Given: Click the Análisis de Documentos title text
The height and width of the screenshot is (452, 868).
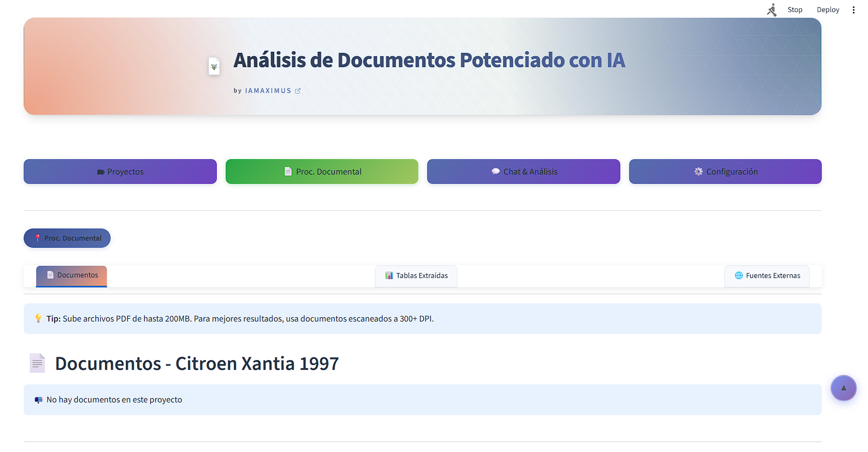Looking at the screenshot, I should (x=429, y=61).
